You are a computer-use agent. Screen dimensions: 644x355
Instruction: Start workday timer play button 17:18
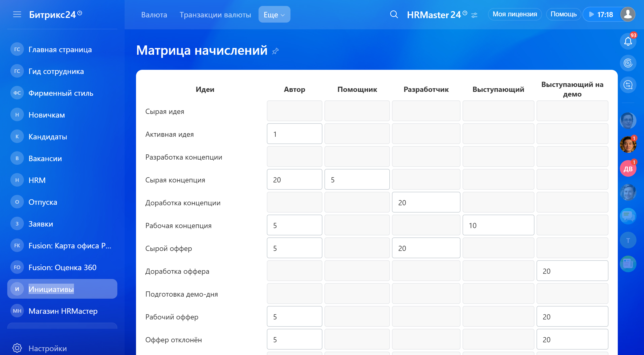click(x=592, y=15)
